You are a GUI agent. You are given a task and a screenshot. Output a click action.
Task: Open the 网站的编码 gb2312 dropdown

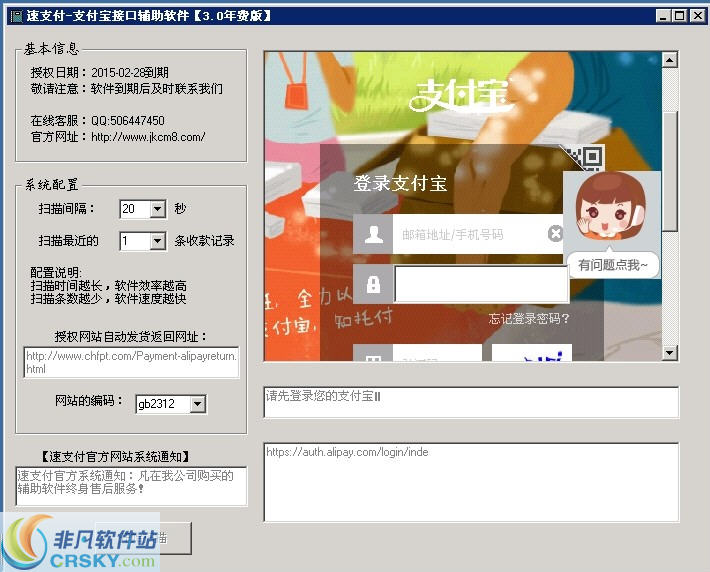197,404
